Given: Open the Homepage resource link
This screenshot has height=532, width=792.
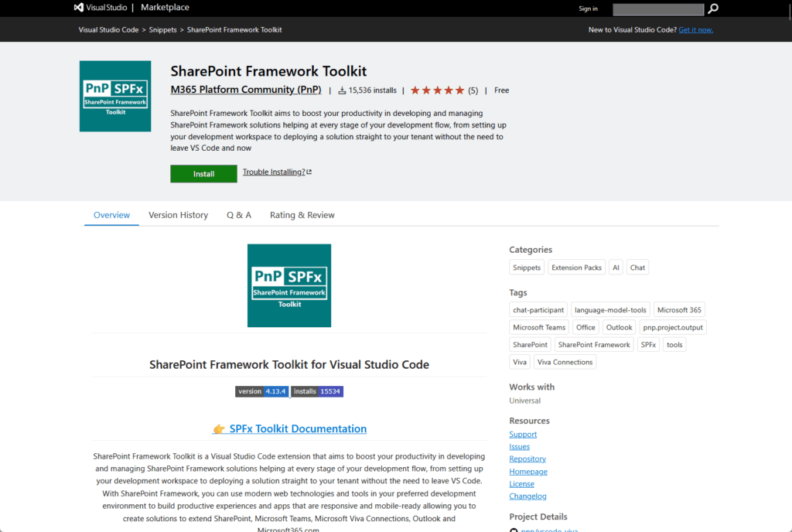Looking at the screenshot, I should 528,472.
